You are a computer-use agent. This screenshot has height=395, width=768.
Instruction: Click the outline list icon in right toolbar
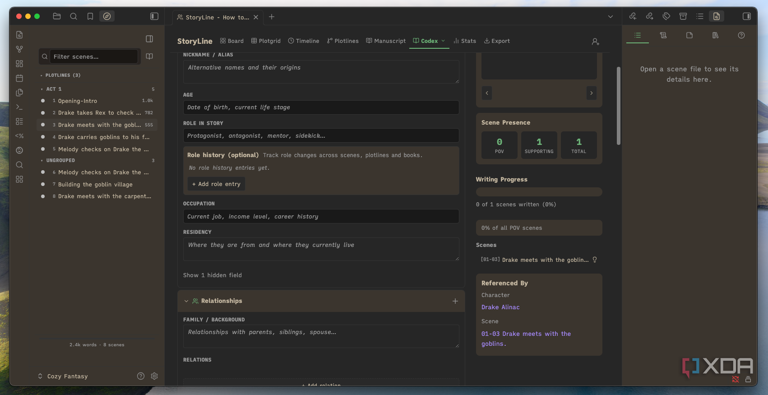pyautogui.click(x=699, y=16)
